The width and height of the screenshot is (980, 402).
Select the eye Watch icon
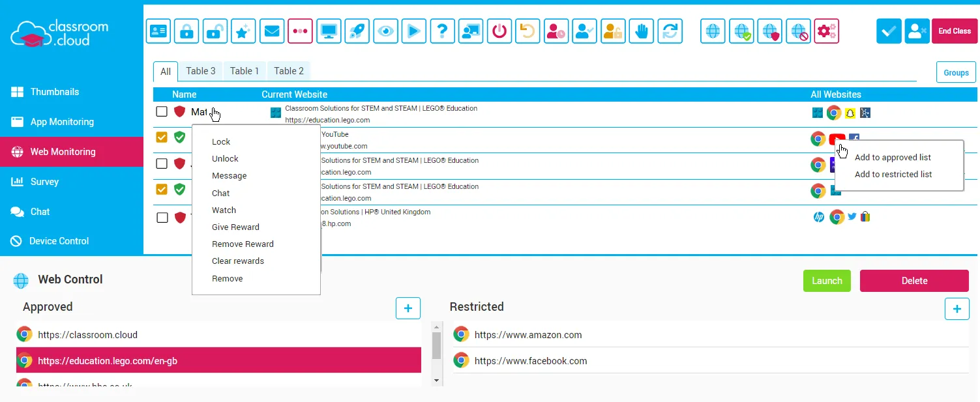(385, 31)
